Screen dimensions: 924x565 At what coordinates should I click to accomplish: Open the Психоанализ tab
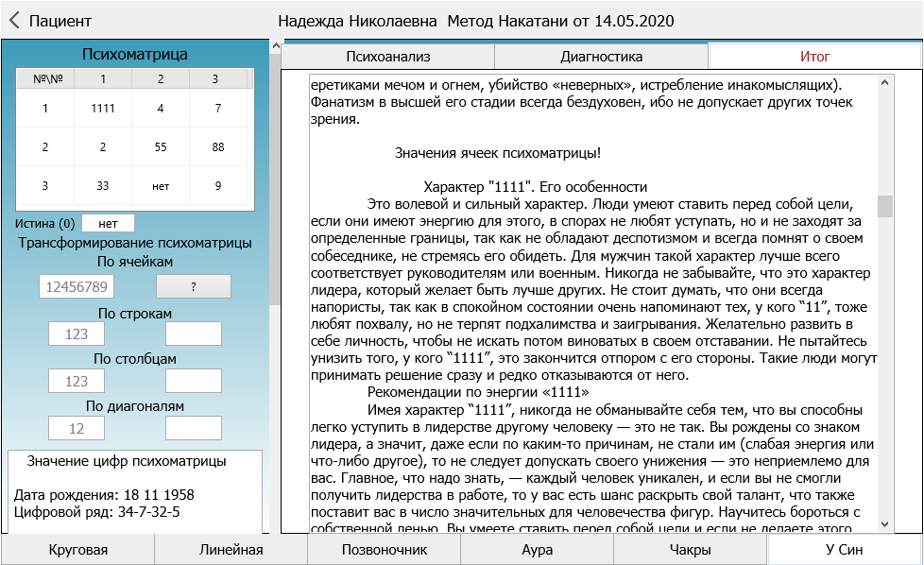(x=387, y=57)
